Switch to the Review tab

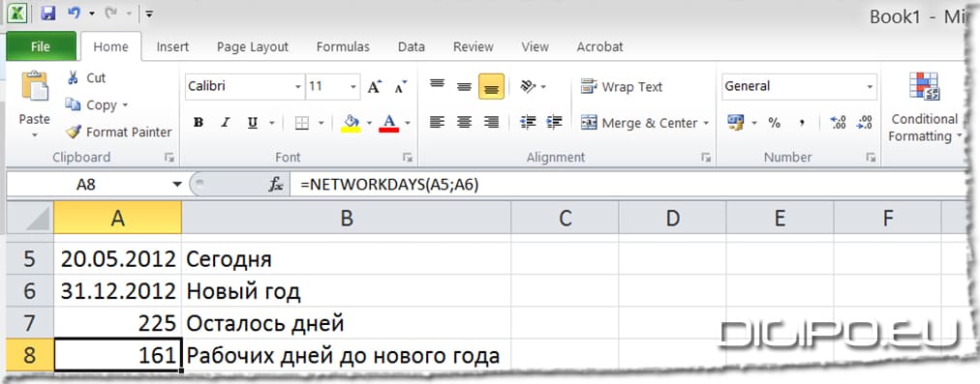[x=474, y=46]
